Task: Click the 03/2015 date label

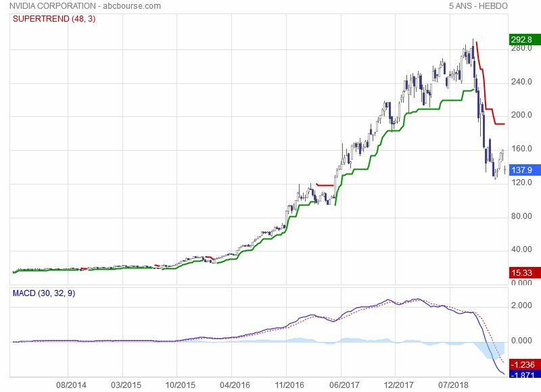Action: [x=126, y=385]
